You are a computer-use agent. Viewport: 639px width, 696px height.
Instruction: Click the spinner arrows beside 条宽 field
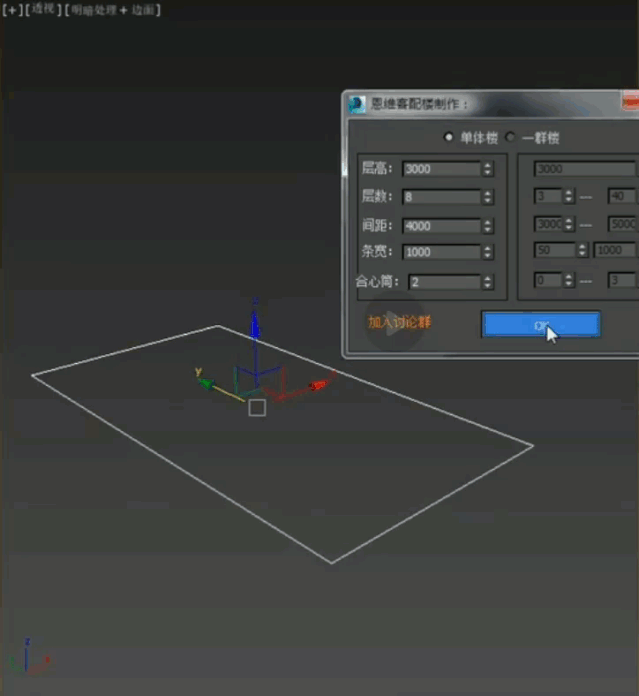tap(488, 252)
